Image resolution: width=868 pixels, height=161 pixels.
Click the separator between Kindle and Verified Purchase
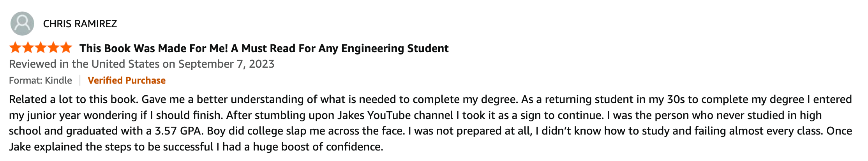click(80, 80)
